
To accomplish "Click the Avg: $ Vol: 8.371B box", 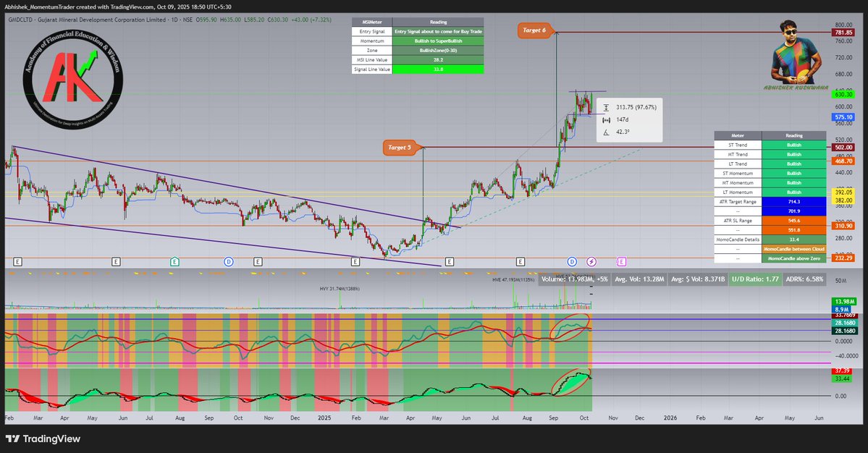I will click(697, 279).
